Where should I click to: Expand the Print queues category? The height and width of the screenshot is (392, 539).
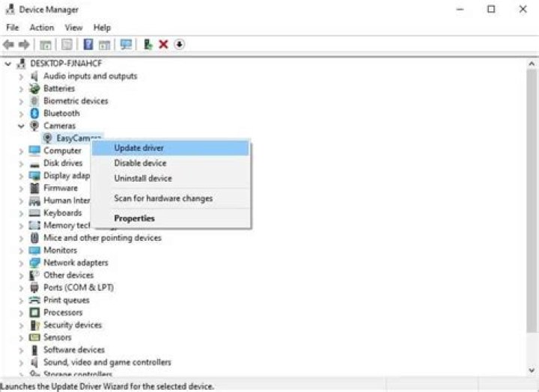(x=21, y=300)
